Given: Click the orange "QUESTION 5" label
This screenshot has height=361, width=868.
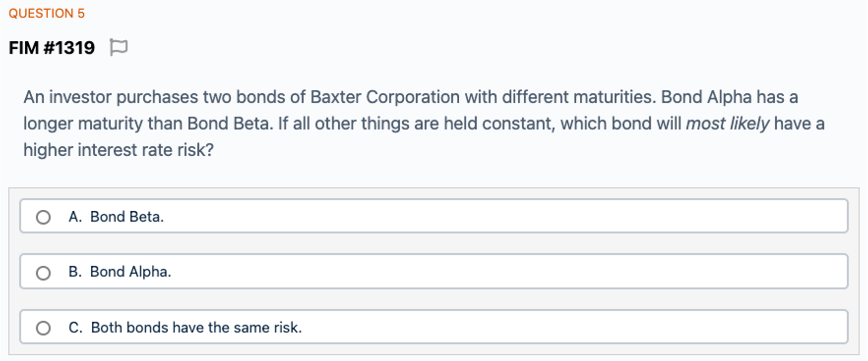Looking at the screenshot, I should tap(47, 14).
